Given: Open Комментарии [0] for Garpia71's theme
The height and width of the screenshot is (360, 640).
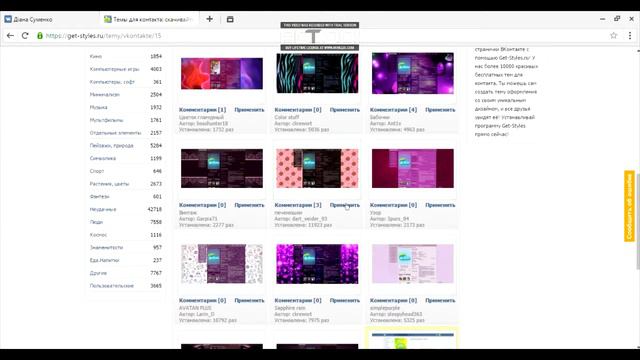Looking at the screenshot, I should [x=202, y=205].
